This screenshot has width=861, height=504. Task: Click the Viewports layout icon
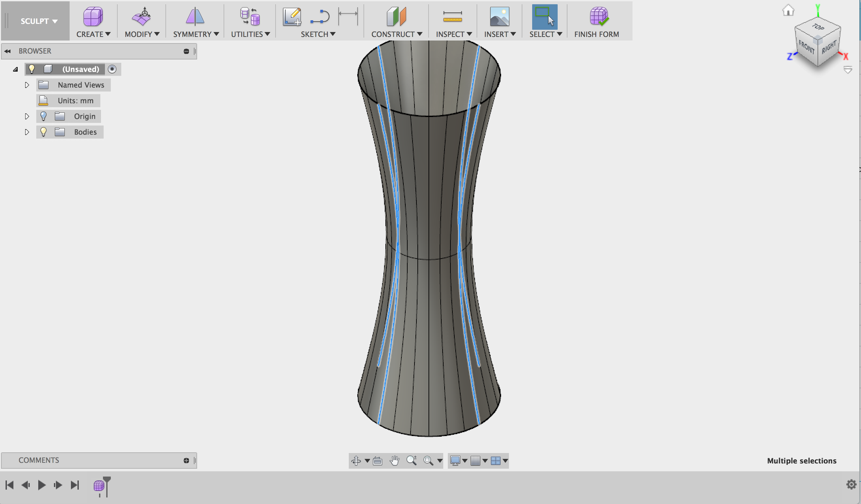(496, 461)
